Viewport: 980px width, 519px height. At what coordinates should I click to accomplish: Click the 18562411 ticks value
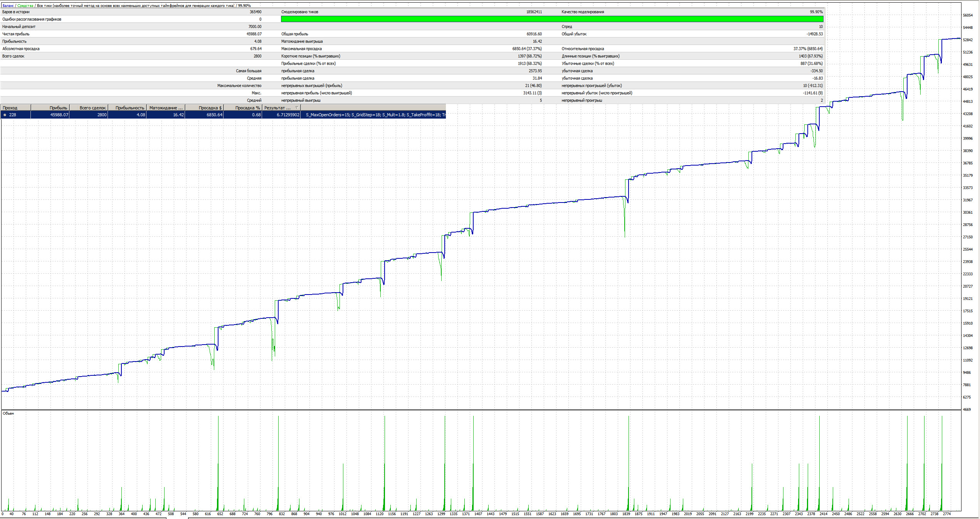pyautogui.click(x=534, y=12)
